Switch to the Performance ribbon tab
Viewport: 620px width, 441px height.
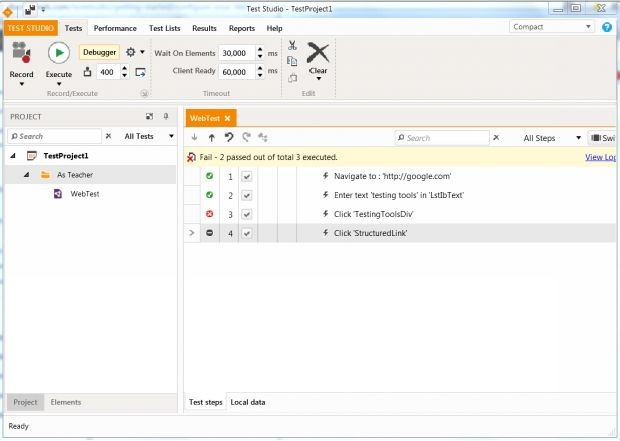(115, 28)
